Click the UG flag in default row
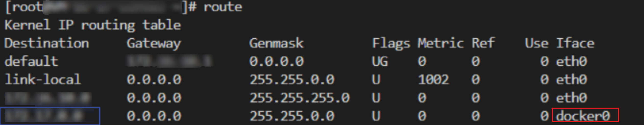This screenshot has height=125, width=644. point(380,62)
